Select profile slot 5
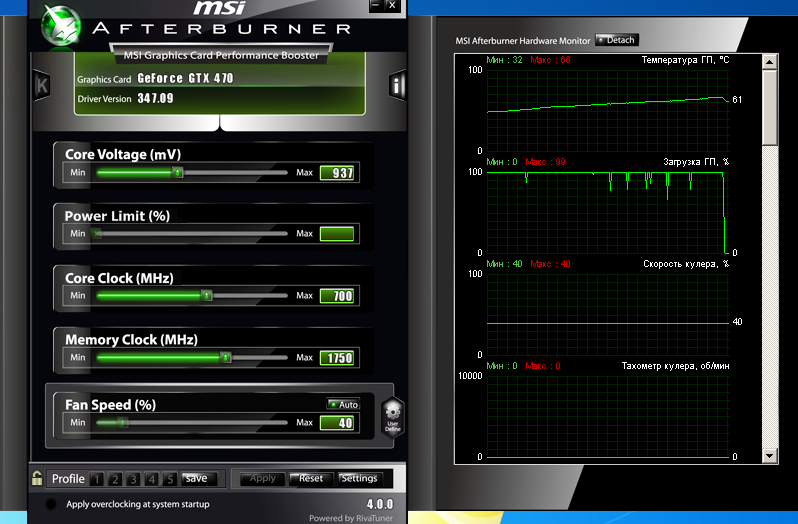 (170, 479)
